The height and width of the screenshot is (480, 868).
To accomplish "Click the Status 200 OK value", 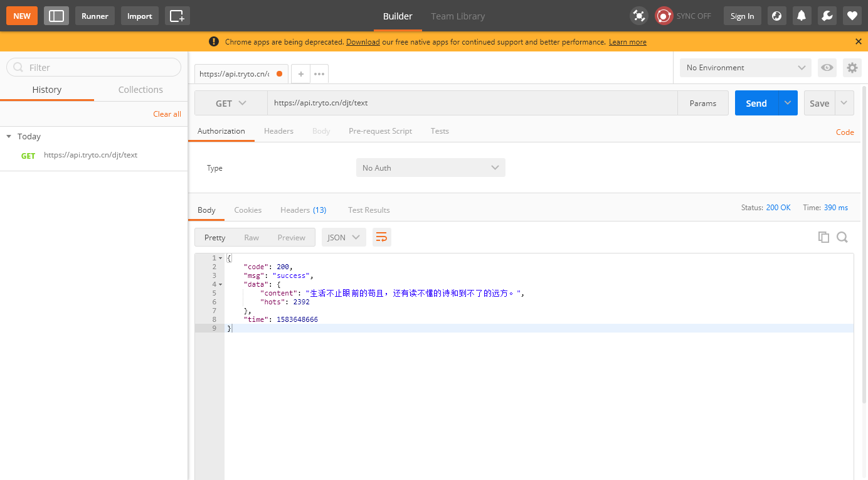I will tap(778, 208).
